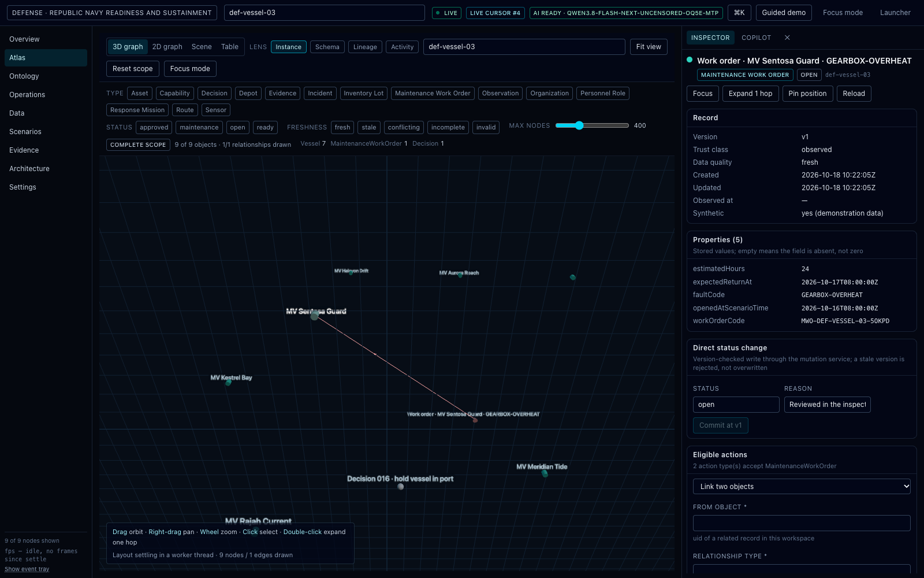Viewport: 924px width, 578px height.
Task: Click the graph search field def-vessel-03
Action: [524, 47]
